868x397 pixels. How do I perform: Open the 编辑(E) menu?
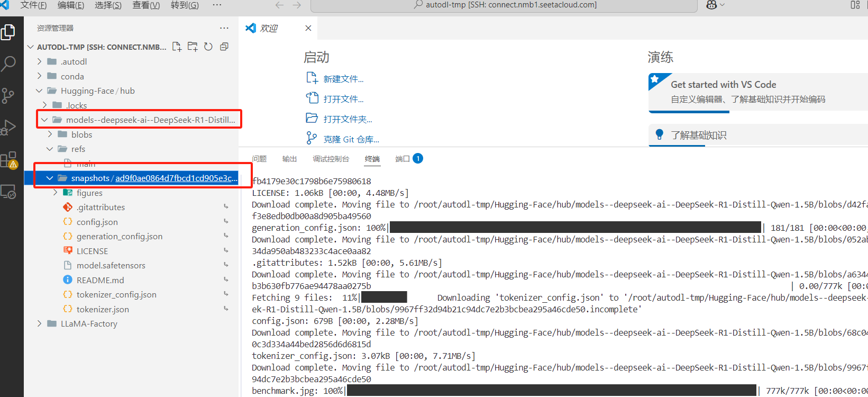click(x=71, y=5)
